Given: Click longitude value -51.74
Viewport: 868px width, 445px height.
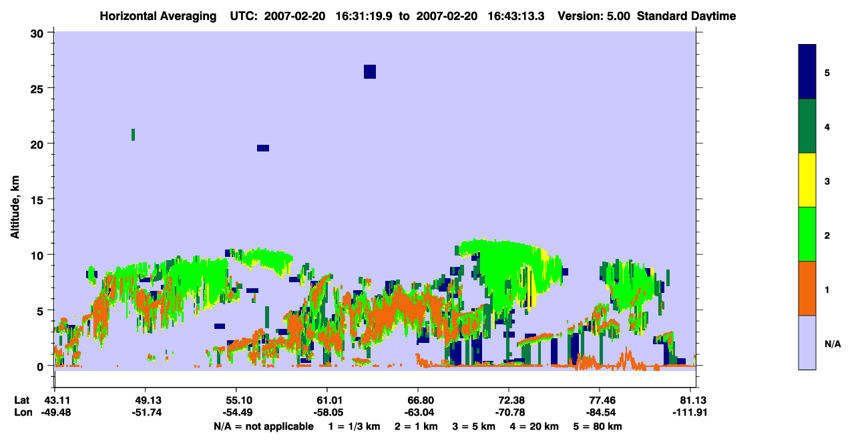Looking at the screenshot, I should point(146,412).
